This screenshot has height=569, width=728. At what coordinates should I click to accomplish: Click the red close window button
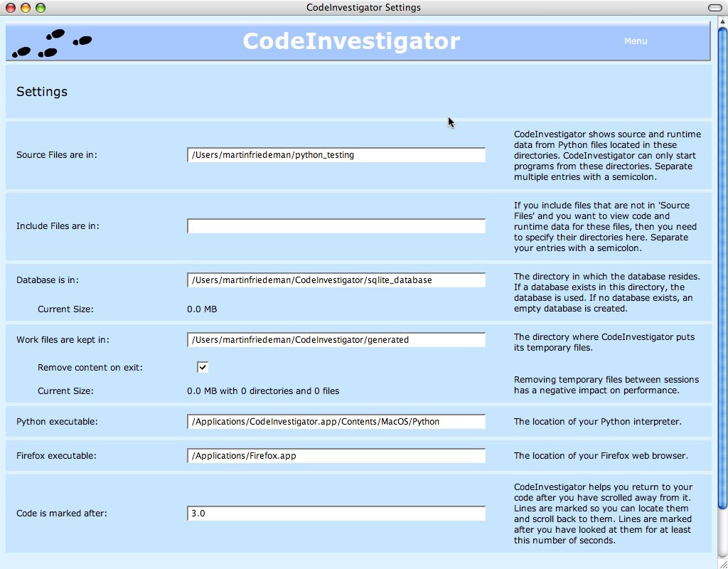[10, 7]
